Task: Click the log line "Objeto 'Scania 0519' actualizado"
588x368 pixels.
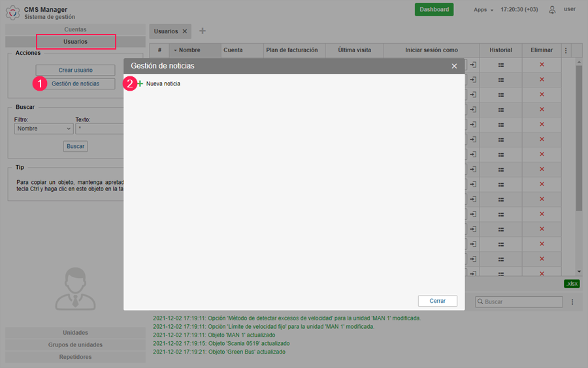Action: click(221, 343)
